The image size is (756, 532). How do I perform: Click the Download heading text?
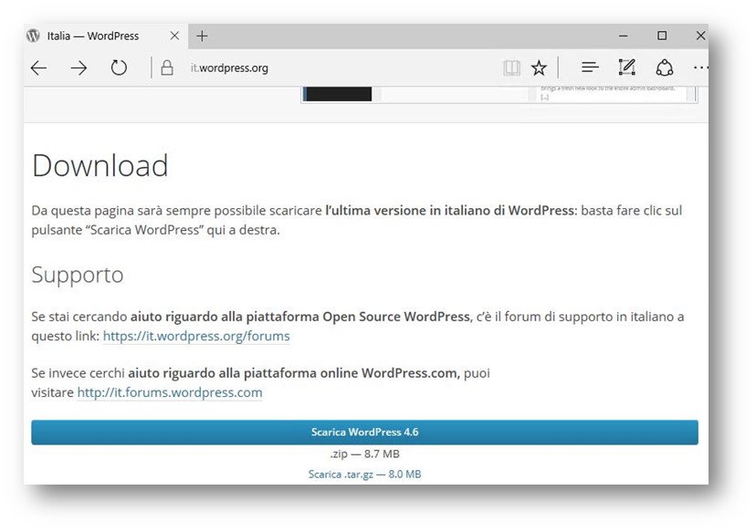[100, 165]
